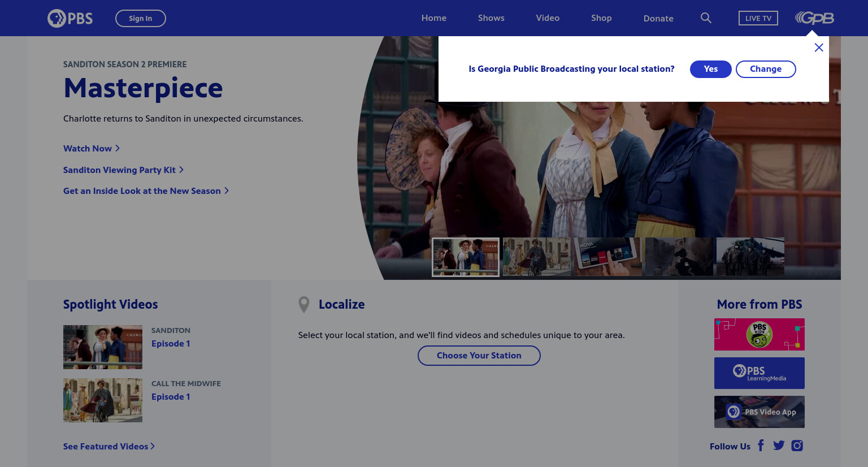This screenshot has width=868, height=467.
Task: Open the PBS Facebook page icon
Action: 761,446
